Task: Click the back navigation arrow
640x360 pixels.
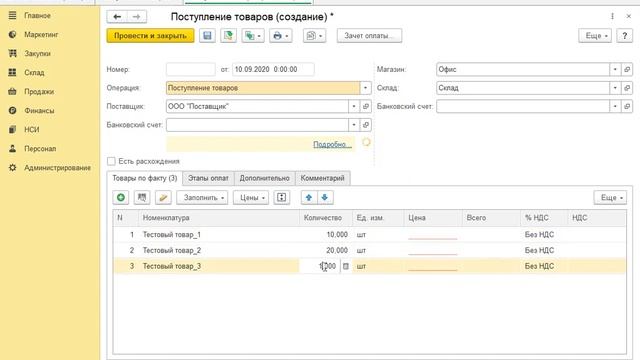Action: point(117,17)
